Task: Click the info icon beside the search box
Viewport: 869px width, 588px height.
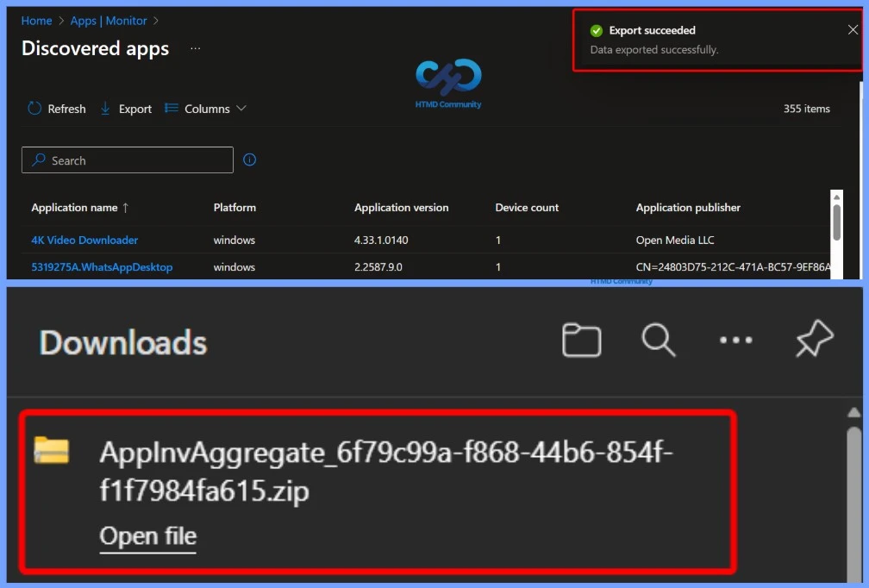Action: pos(249,160)
